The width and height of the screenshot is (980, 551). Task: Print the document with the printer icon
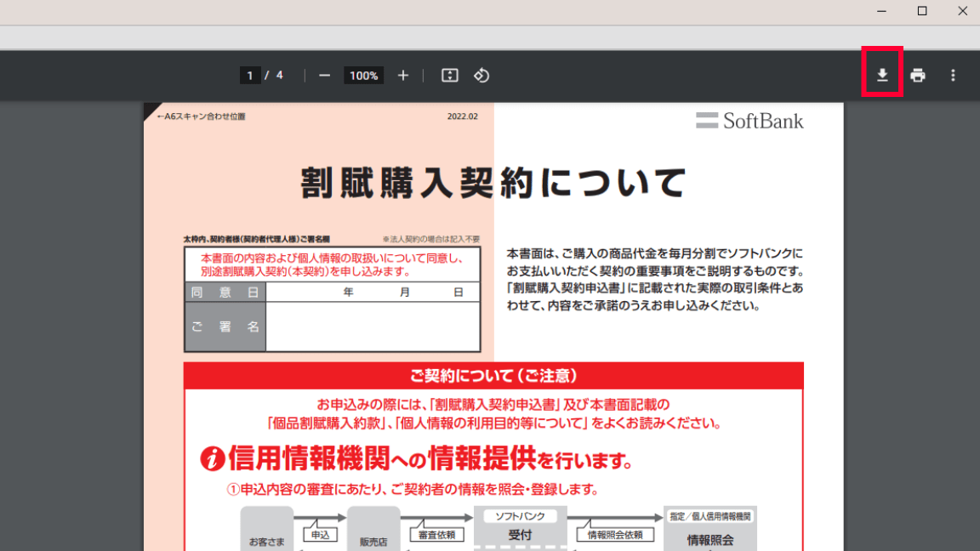pos(917,76)
